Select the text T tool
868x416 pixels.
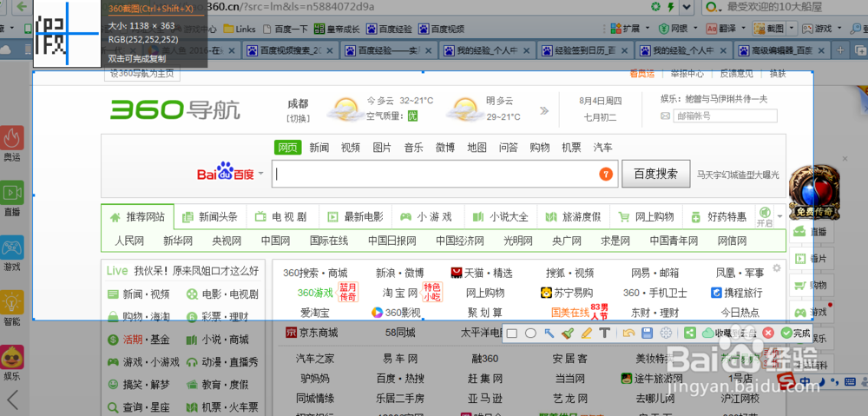pos(605,333)
